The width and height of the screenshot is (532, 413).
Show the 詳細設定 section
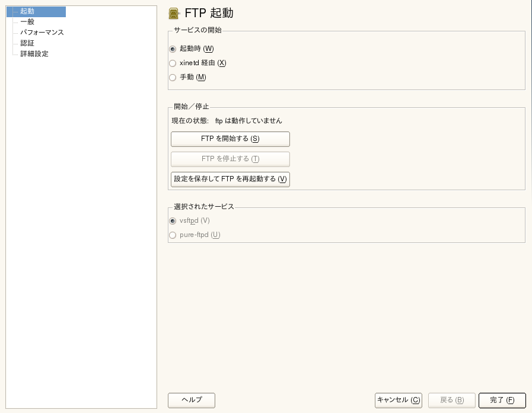click(34, 54)
